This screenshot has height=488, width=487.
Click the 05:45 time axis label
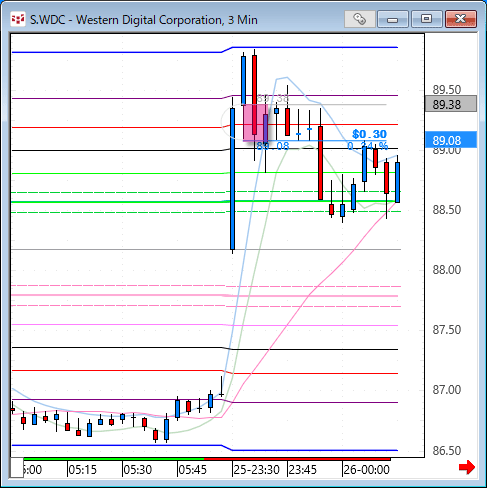click(192, 470)
